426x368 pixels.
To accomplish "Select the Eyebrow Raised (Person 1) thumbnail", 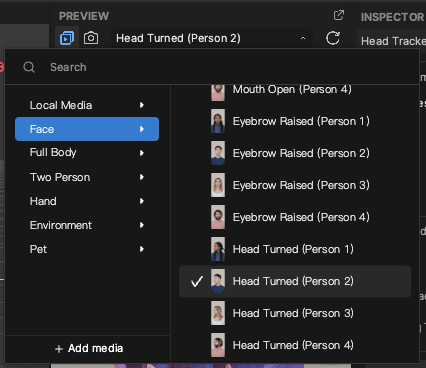I will [218, 121].
